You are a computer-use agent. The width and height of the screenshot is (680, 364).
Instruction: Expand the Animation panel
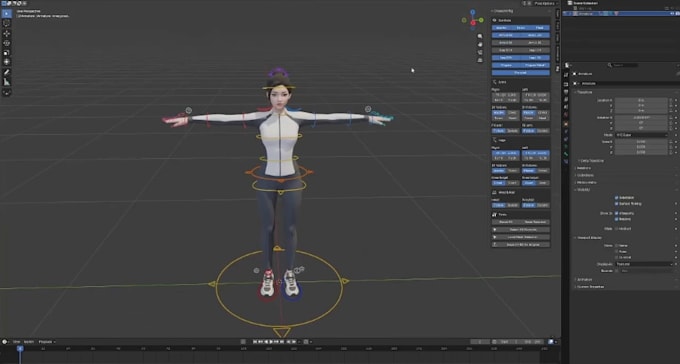(x=584, y=280)
